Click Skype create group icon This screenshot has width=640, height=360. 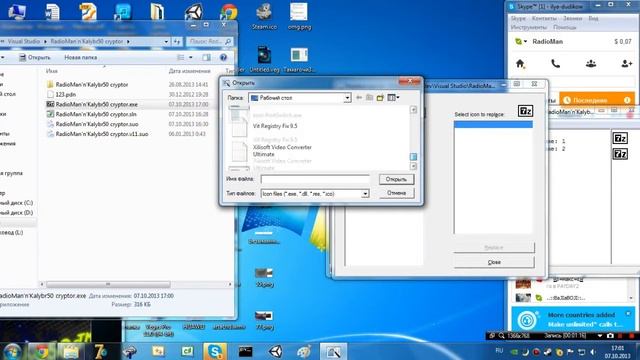(x=591, y=64)
